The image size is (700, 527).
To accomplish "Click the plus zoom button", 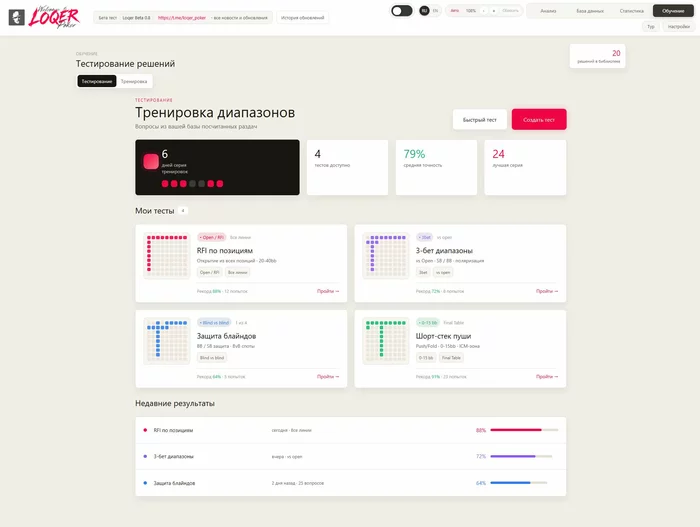I will 494,11.
